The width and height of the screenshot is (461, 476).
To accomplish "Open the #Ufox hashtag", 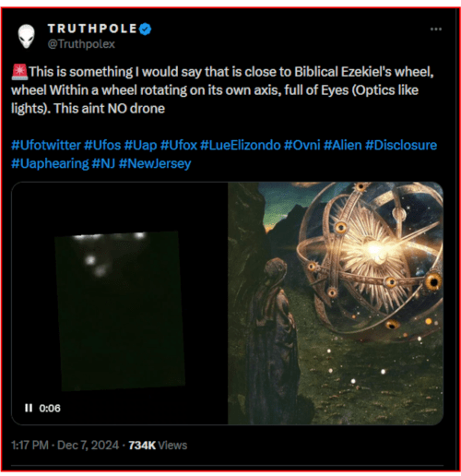I will [x=179, y=145].
